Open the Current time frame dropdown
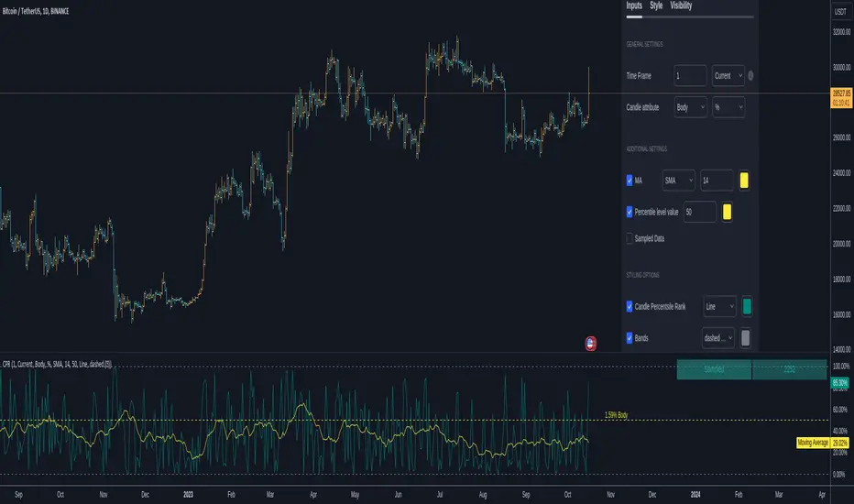Viewport: 854px width, 504px height. coord(728,76)
